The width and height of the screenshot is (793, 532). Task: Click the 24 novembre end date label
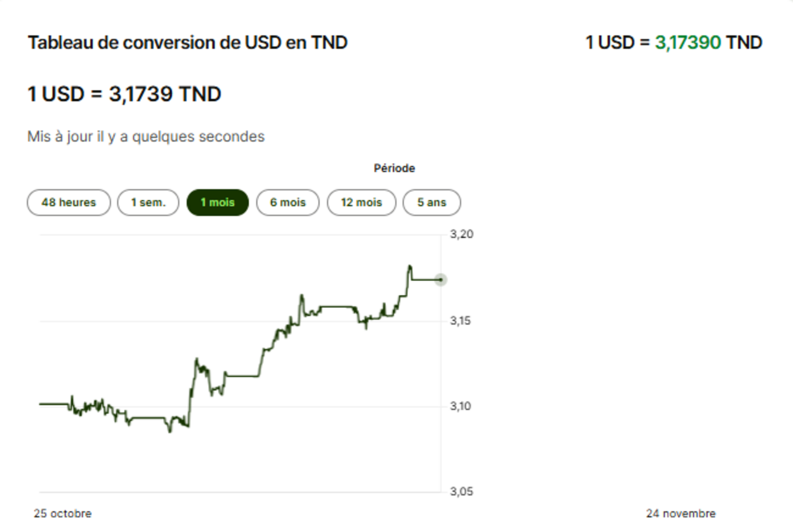coord(681,513)
